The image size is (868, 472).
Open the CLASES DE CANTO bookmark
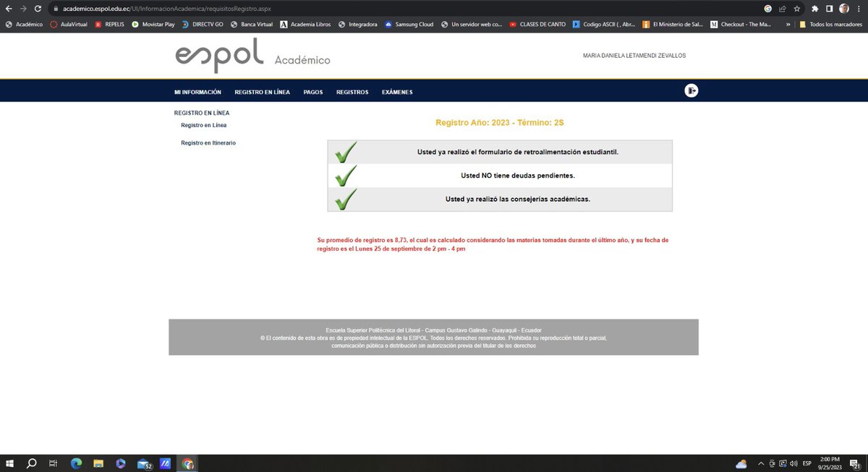point(537,24)
